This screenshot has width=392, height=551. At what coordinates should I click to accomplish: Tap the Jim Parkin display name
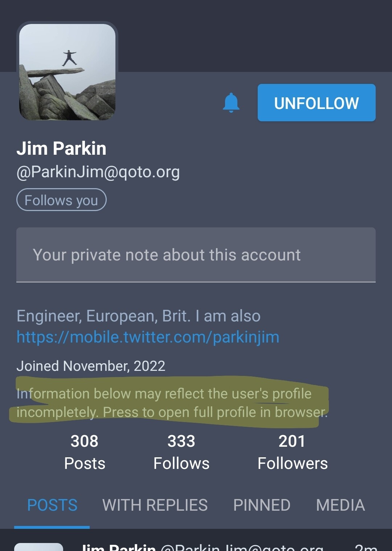(61, 149)
